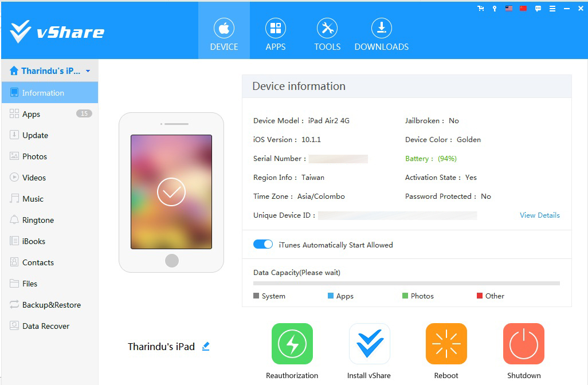588x385 pixels.
Task: Switch to the APPS tab
Action: tap(276, 34)
